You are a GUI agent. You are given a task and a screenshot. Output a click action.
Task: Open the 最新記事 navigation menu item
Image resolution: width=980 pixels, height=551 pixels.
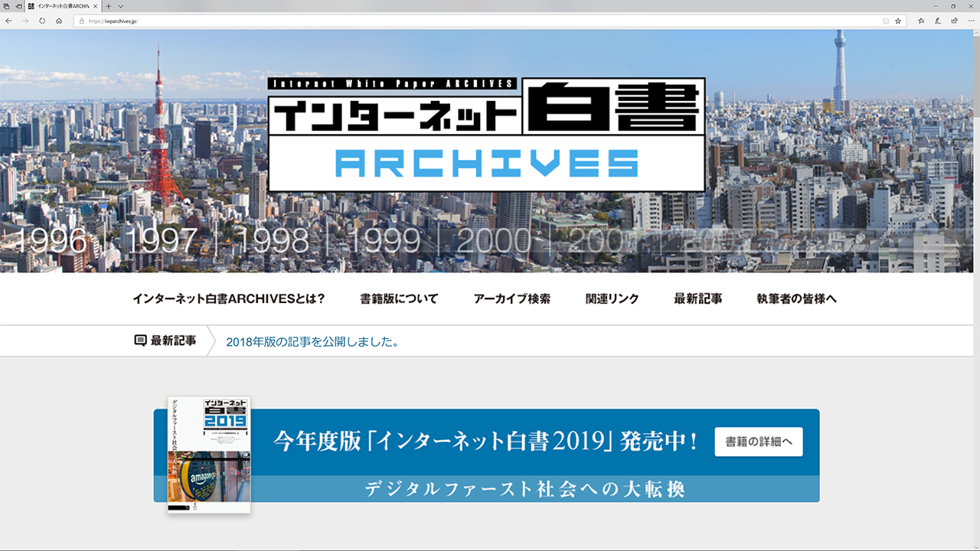point(697,298)
